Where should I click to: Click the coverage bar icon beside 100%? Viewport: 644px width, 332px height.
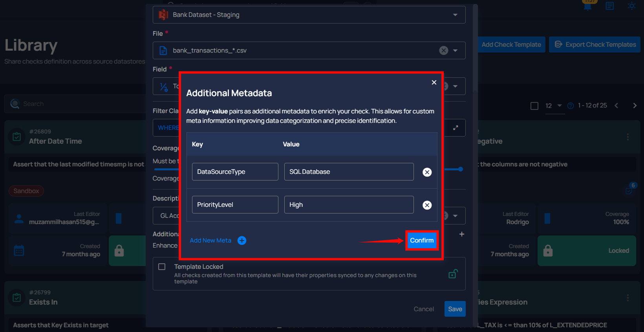pos(547,219)
